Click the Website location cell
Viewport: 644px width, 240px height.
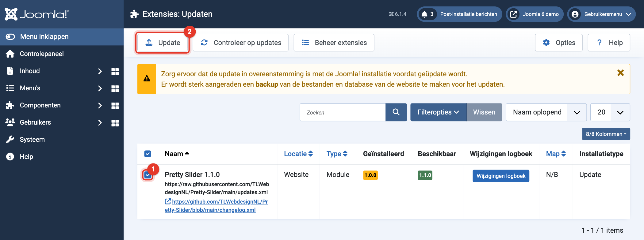coord(296,174)
